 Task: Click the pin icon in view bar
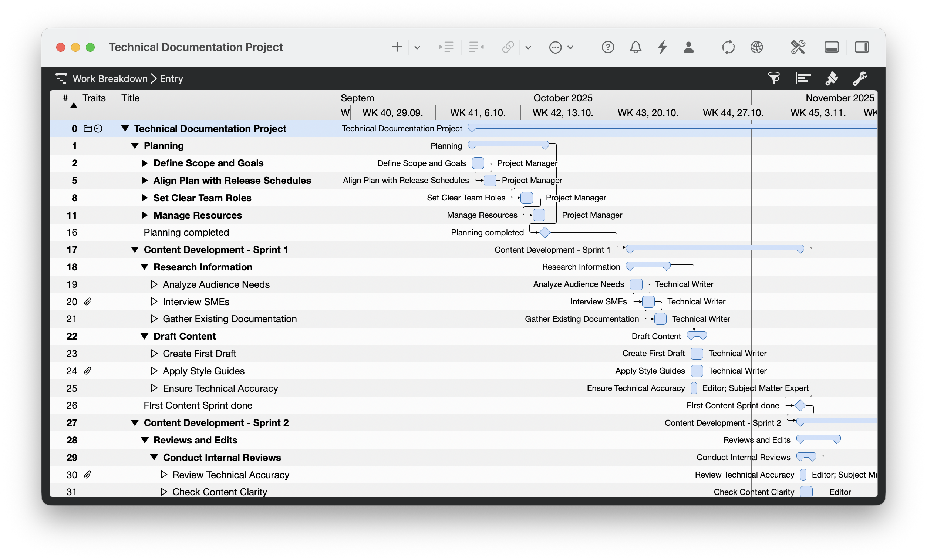click(832, 78)
